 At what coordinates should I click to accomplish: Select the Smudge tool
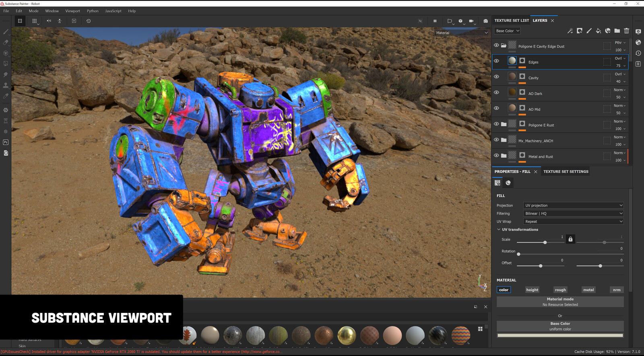pos(6,74)
